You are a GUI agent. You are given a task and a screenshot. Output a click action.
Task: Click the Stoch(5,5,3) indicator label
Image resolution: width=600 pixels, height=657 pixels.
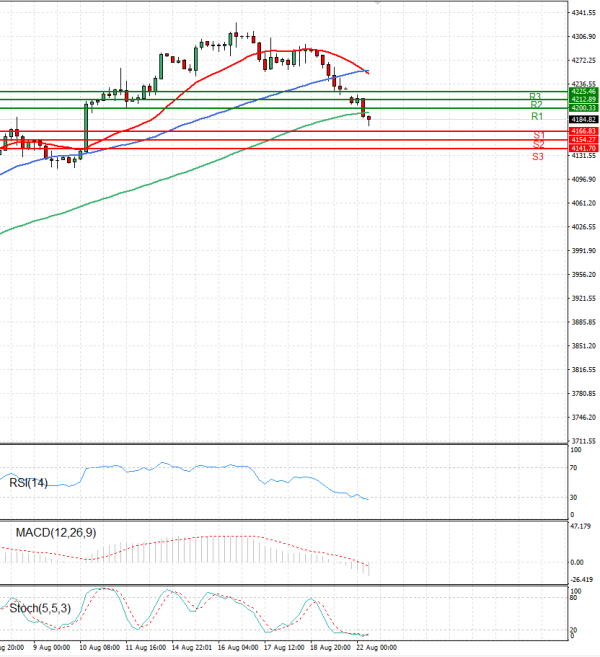[x=40, y=608]
